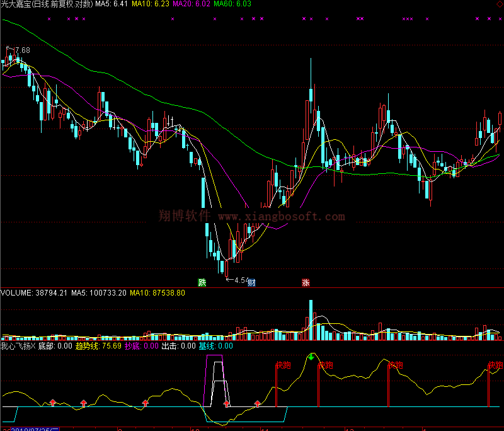Click the red diamond in top-right corner

click(x=500, y=4)
